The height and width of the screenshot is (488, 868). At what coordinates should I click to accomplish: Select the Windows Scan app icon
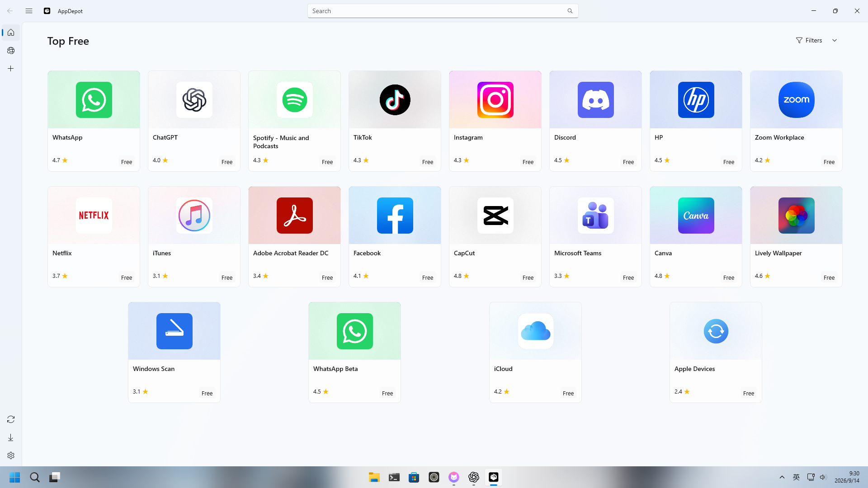tap(175, 331)
